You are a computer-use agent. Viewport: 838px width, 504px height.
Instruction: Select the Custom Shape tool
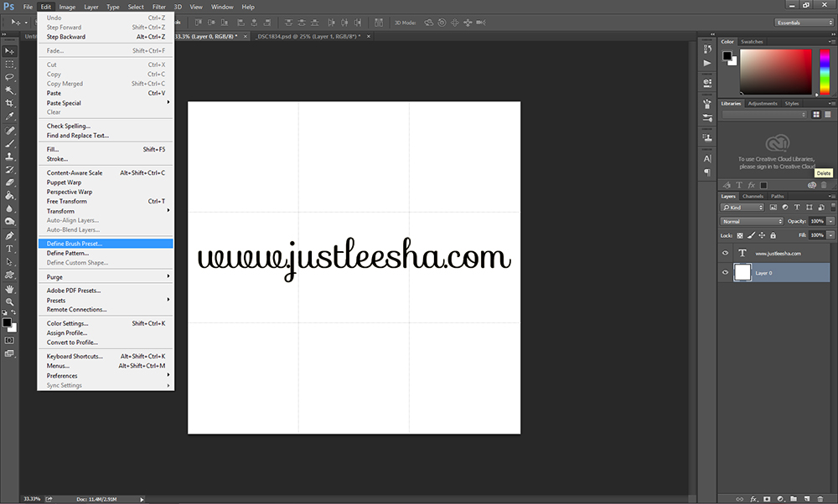click(9, 275)
